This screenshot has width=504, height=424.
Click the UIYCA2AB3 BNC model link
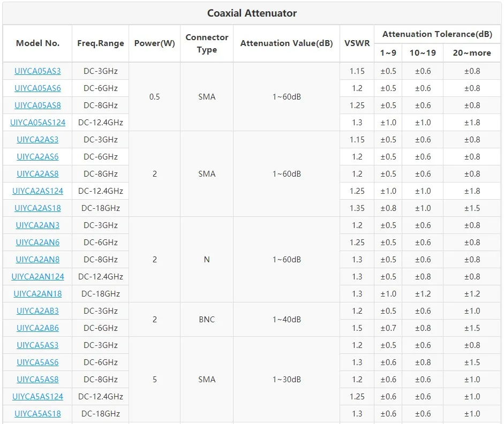[x=37, y=311]
